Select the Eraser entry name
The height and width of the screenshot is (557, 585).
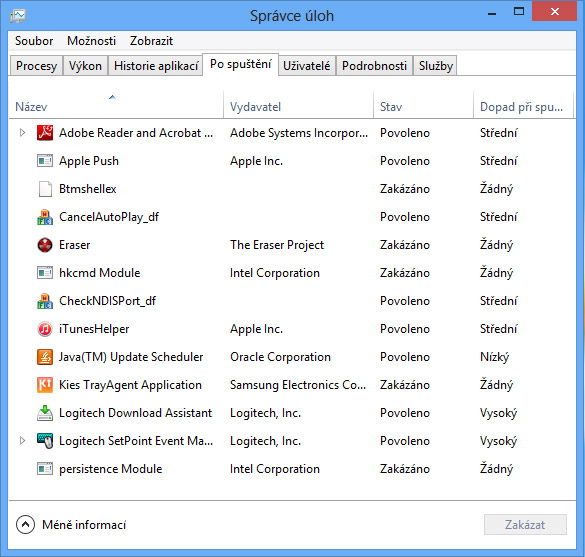click(x=75, y=245)
